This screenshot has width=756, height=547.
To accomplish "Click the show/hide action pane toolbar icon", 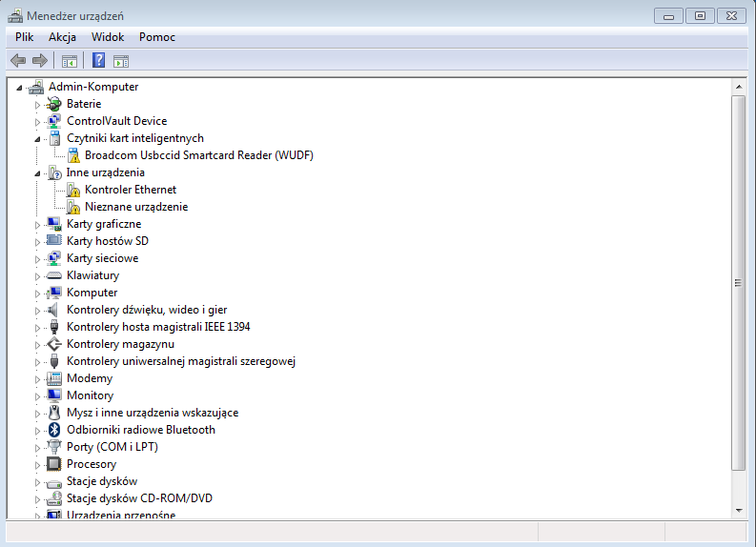I will point(121,61).
